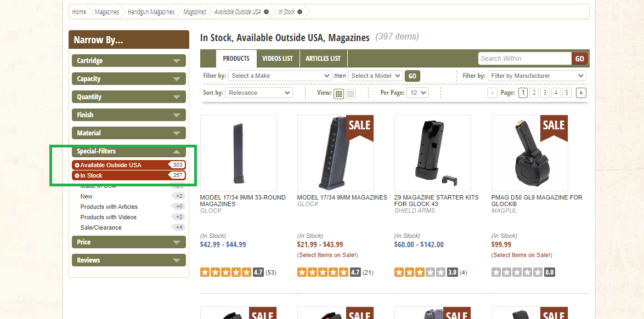
Task: Click the Search Within input field
Action: pos(525,59)
